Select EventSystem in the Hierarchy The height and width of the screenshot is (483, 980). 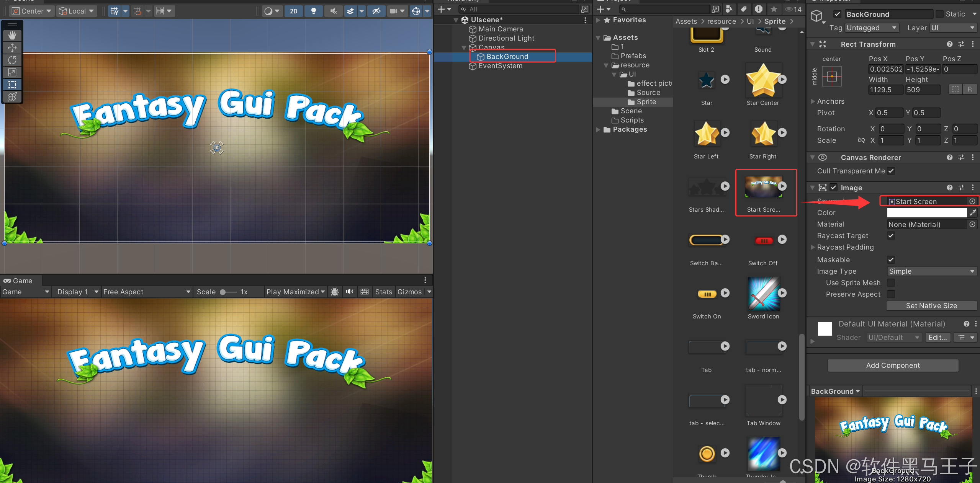point(500,66)
